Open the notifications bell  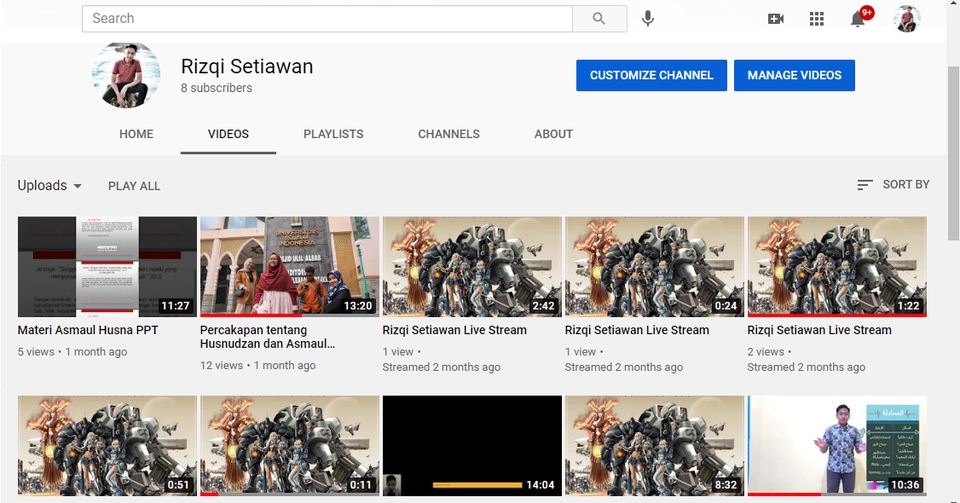pyautogui.click(x=858, y=19)
